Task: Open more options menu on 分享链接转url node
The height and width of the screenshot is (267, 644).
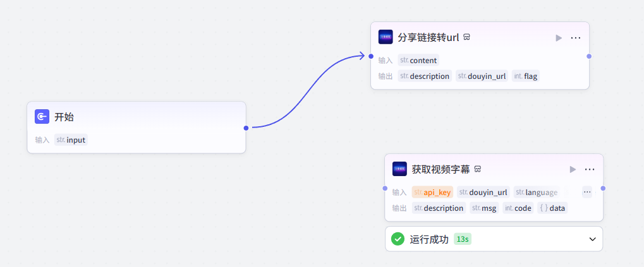Action: pos(576,38)
